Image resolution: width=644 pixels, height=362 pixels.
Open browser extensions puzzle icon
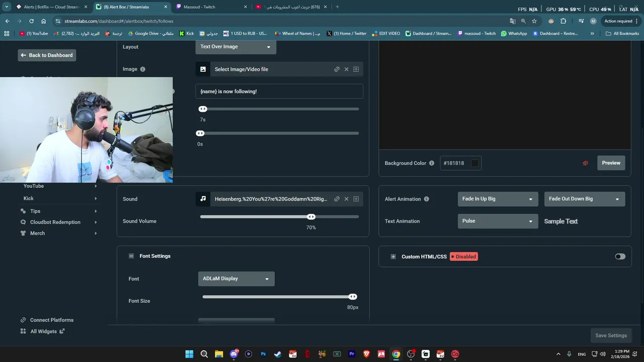point(563,21)
